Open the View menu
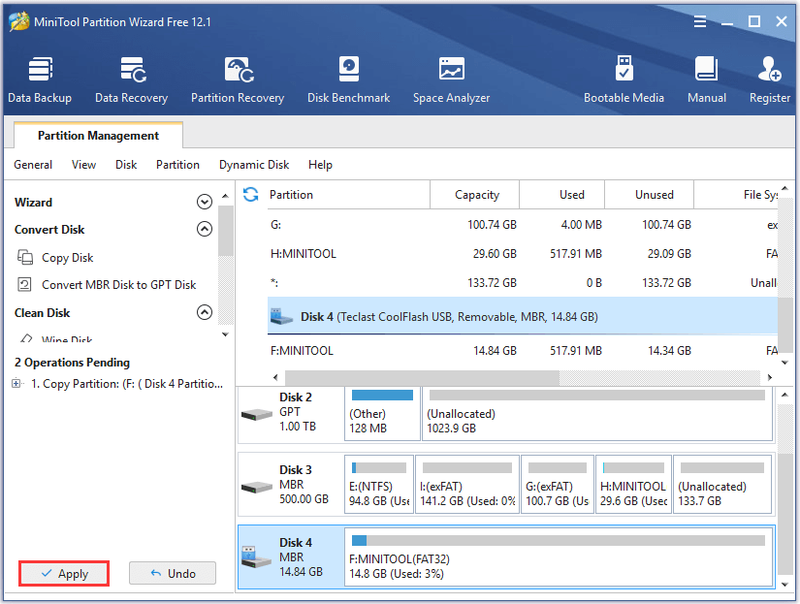The height and width of the screenshot is (604, 800). click(84, 165)
